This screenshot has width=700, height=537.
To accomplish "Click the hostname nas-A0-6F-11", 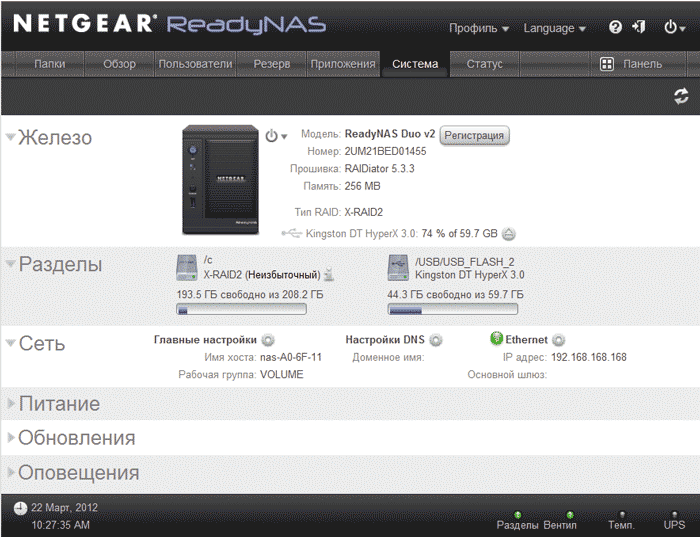I will [291, 357].
